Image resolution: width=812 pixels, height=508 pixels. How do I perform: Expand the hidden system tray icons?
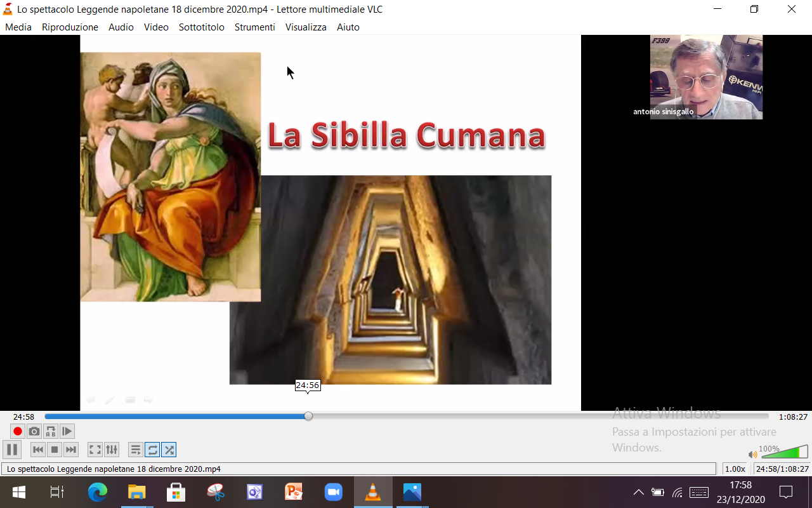(x=639, y=492)
